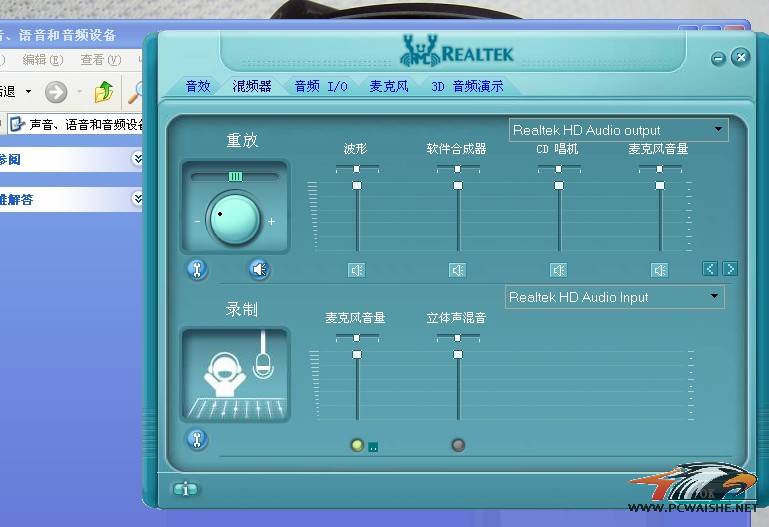Image resolution: width=769 pixels, height=527 pixels.
Task: Switch to the 混频器 tab
Action: point(252,86)
